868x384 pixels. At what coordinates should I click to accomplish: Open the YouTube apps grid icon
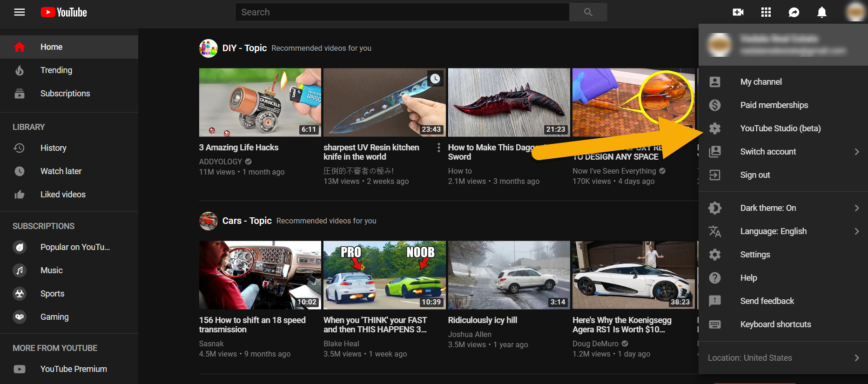(766, 12)
